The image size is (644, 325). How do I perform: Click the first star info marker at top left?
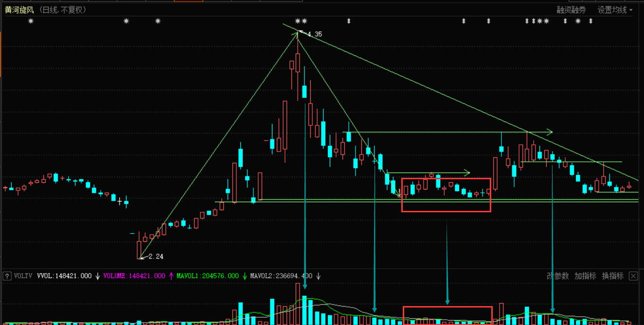31,21
